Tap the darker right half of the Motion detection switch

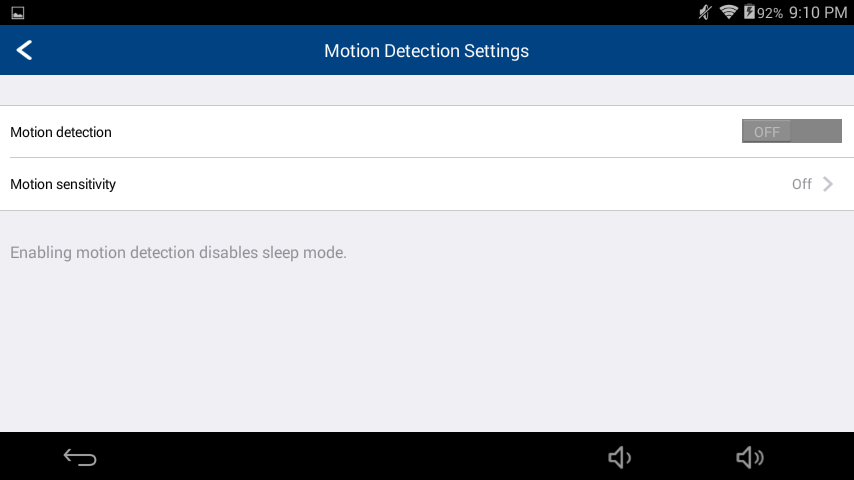816,131
